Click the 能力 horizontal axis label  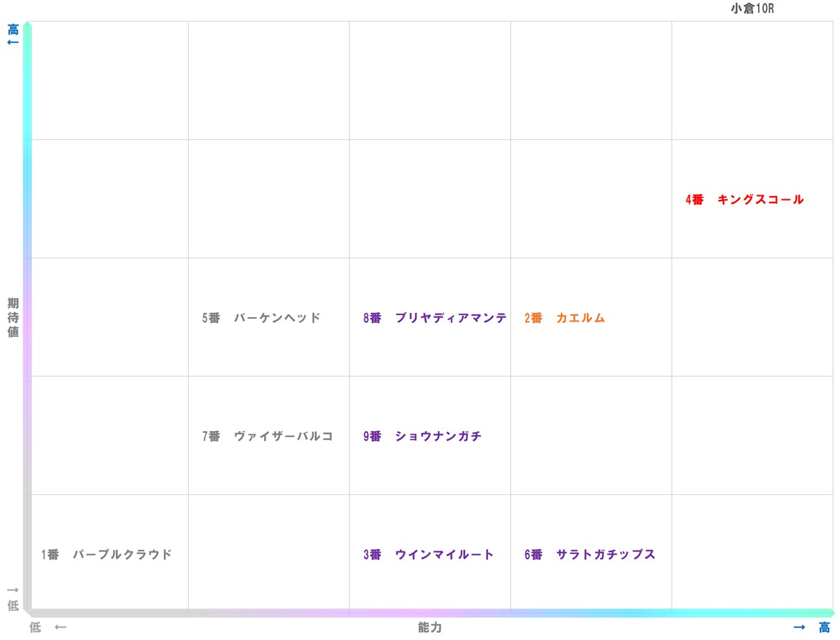429,628
